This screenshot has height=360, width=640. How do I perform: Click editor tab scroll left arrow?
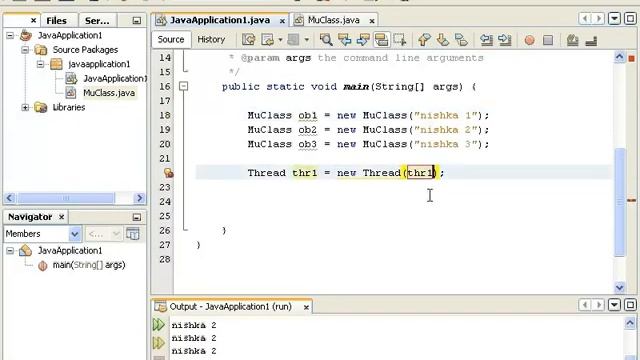(585, 19)
